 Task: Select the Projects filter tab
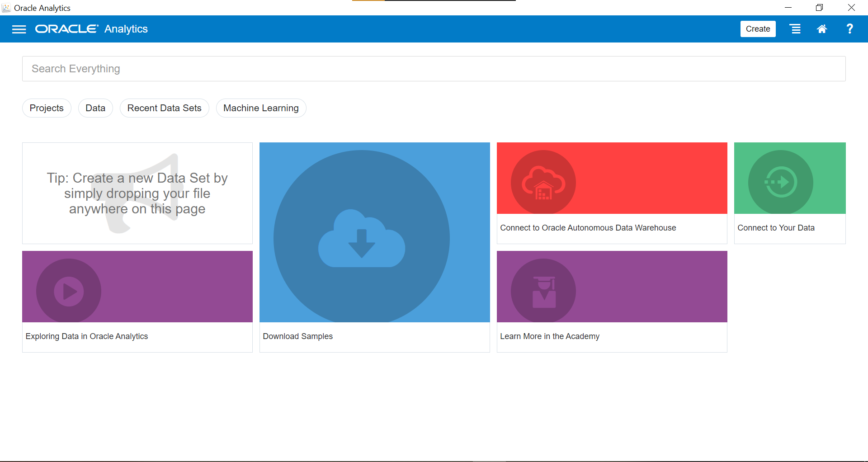(47, 108)
